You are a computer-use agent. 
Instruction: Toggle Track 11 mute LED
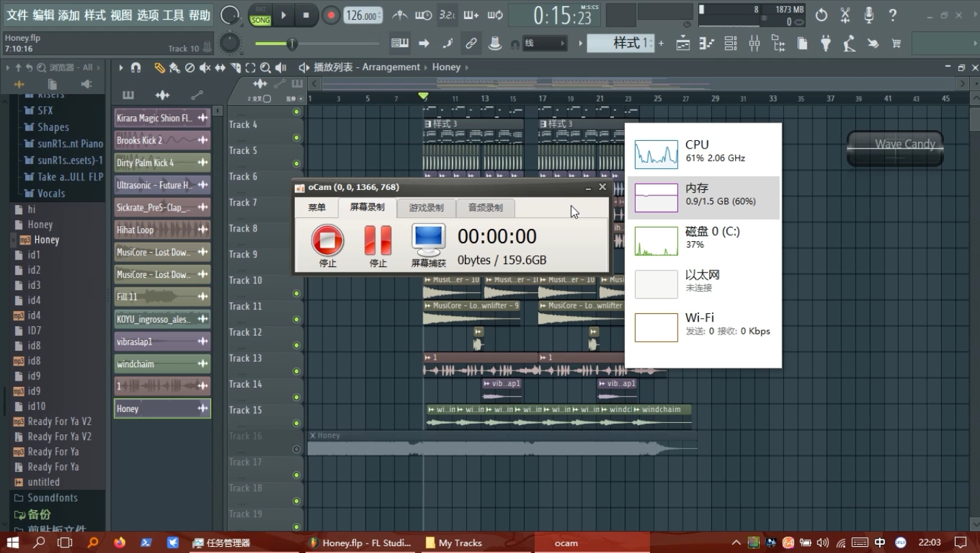[x=296, y=319]
